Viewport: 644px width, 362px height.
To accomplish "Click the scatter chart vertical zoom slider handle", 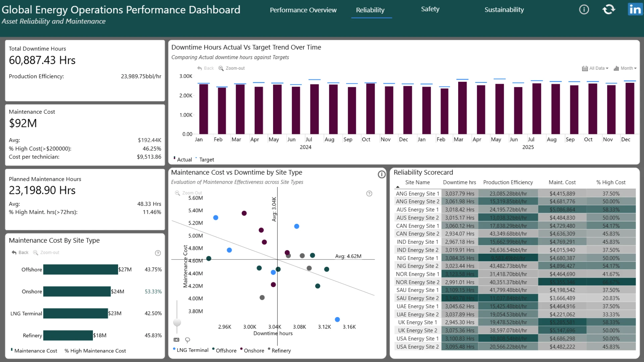I will click(x=177, y=322).
